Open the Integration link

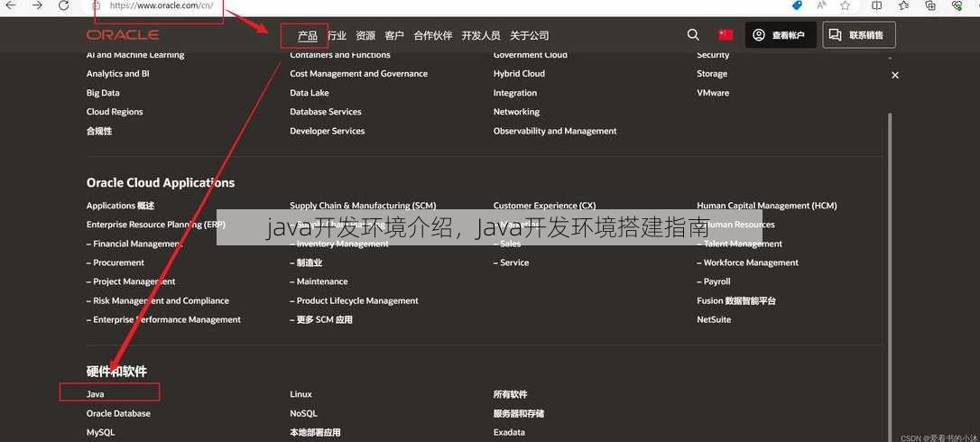(x=515, y=93)
